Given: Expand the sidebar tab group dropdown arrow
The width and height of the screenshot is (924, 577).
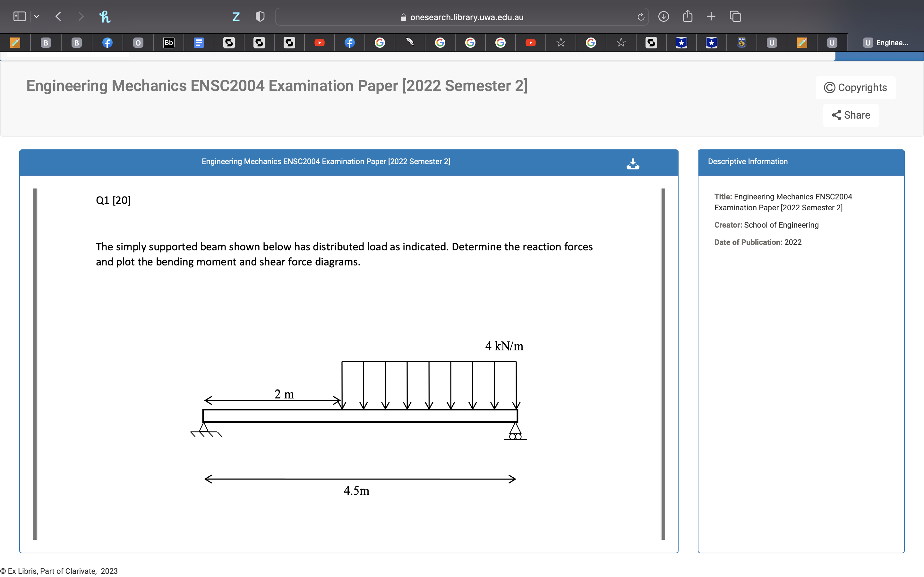Looking at the screenshot, I should [x=37, y=16].
